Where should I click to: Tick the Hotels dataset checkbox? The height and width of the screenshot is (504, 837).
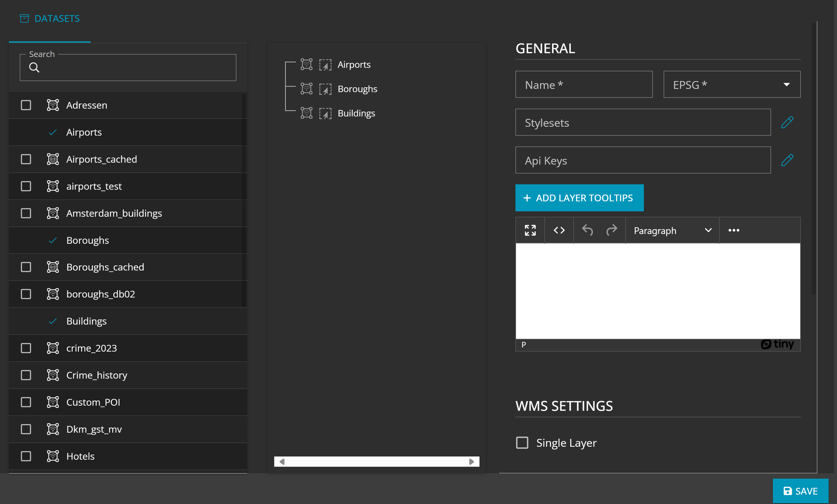(26, 456)
